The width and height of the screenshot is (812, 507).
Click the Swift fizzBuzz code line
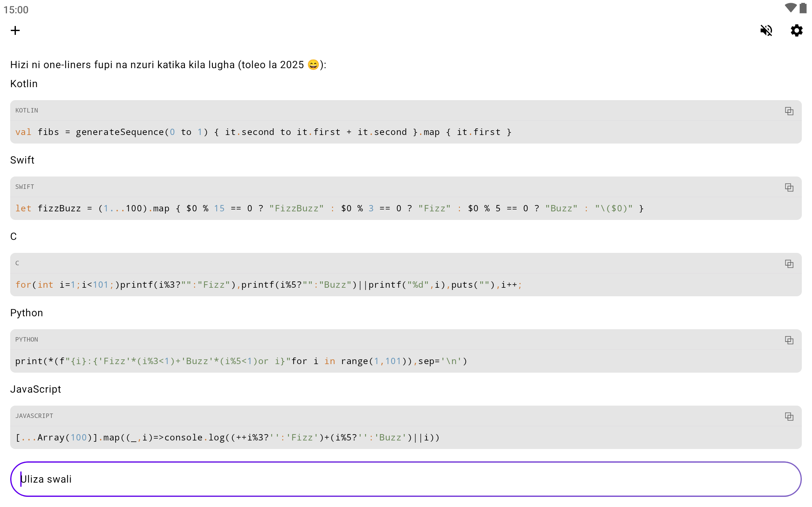(x=329, y=209)
